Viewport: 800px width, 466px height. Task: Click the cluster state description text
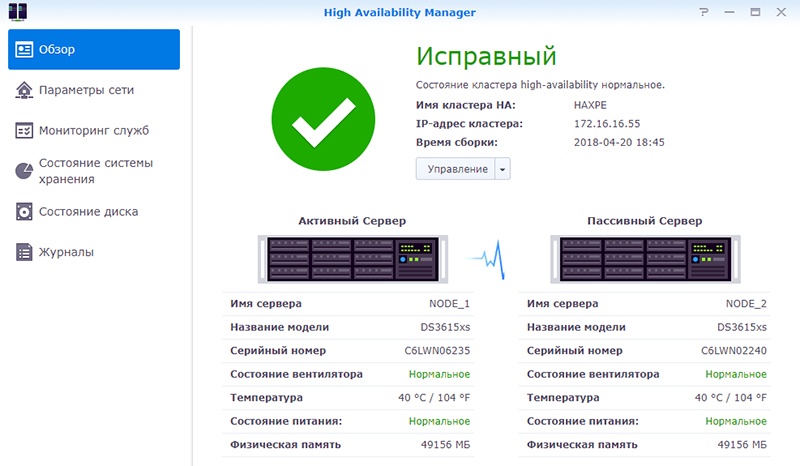coord(540,85)
